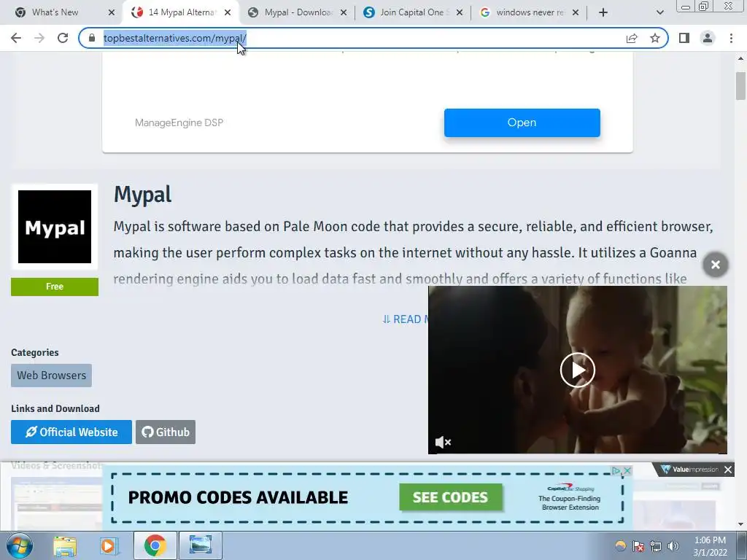
Task: Open Windows Explorer from taskbar
Action: 65,545
